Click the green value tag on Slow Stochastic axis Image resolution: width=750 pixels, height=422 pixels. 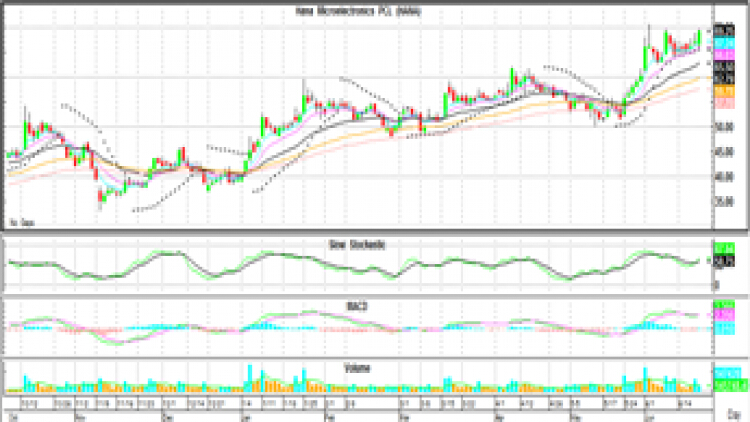point(724,248)
